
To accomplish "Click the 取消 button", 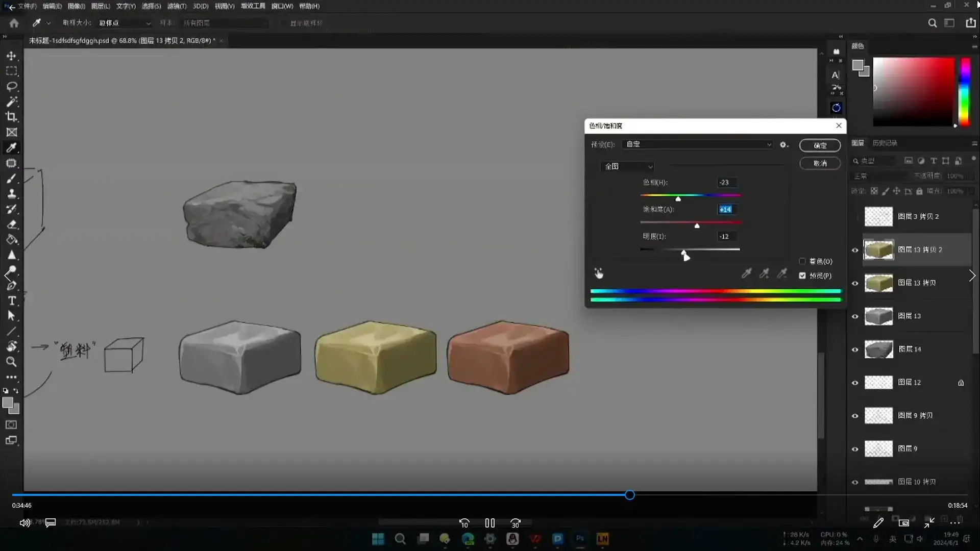I will (x=820, y=163).
